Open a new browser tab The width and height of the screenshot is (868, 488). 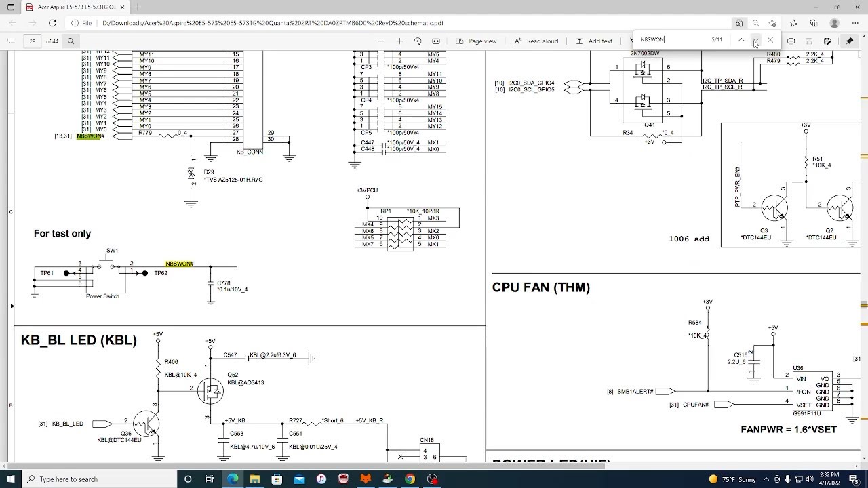(x=138, y=7)
